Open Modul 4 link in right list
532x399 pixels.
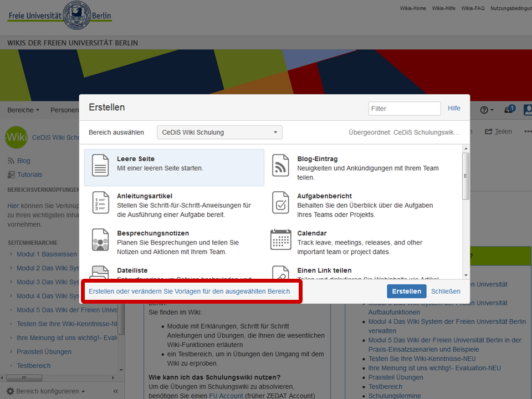447,326
